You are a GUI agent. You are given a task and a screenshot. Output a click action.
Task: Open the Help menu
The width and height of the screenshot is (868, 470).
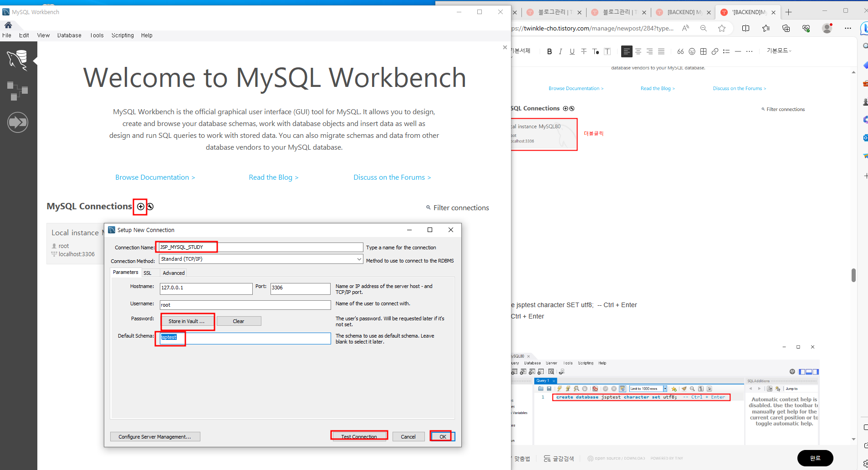[147, 35]
